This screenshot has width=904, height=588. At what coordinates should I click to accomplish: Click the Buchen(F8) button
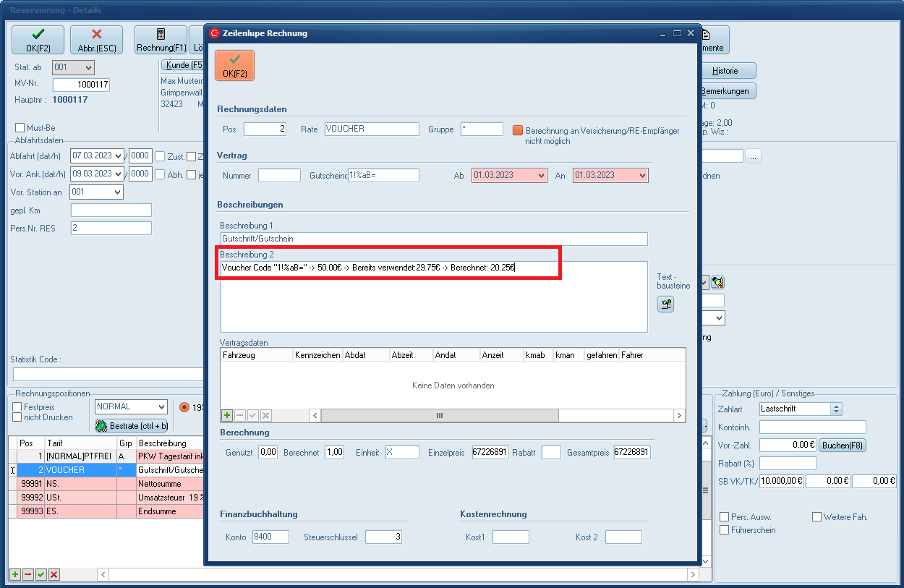[843, 446]
